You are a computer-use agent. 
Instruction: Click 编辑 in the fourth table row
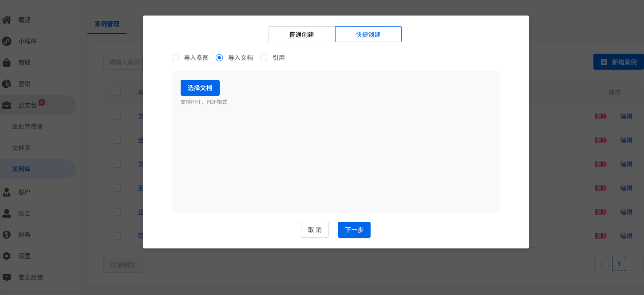[x=626, y=188]
